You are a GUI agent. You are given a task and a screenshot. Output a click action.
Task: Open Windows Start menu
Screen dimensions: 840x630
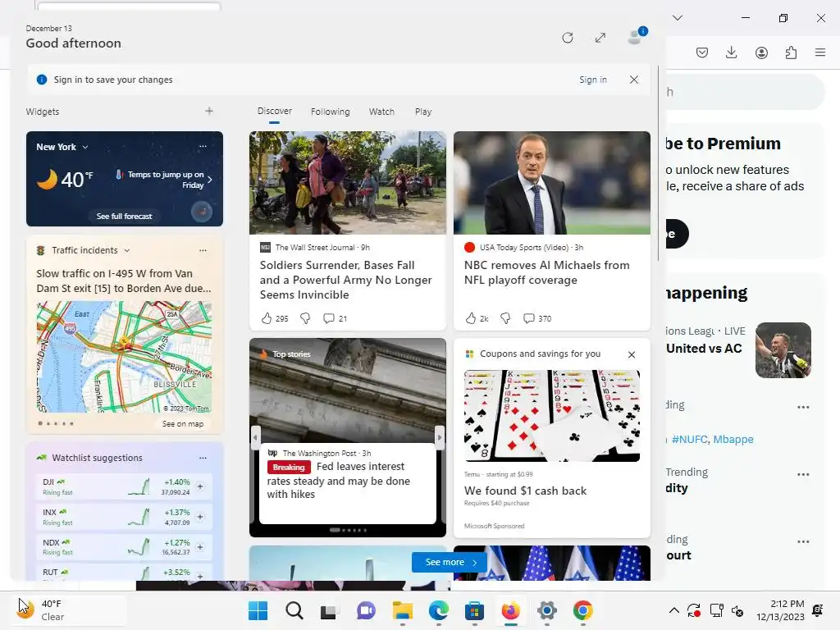click(x=258, y=610)
